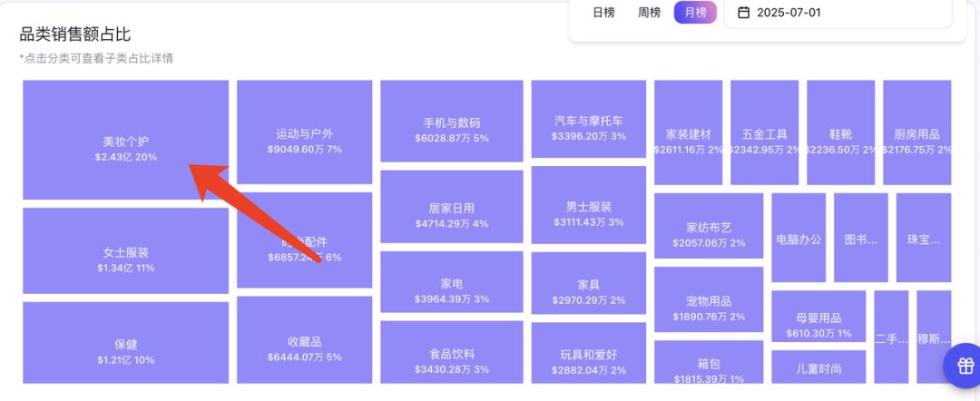Click the 男士服装 category block
Viewport: 980px width, 401px height.
tap(589, 206)
